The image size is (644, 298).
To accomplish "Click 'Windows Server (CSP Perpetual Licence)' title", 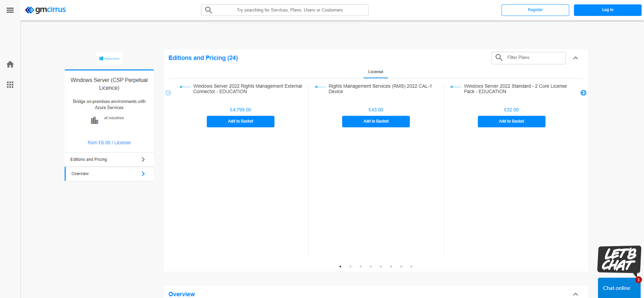I will pyautogui.click(x=109, y=84).
